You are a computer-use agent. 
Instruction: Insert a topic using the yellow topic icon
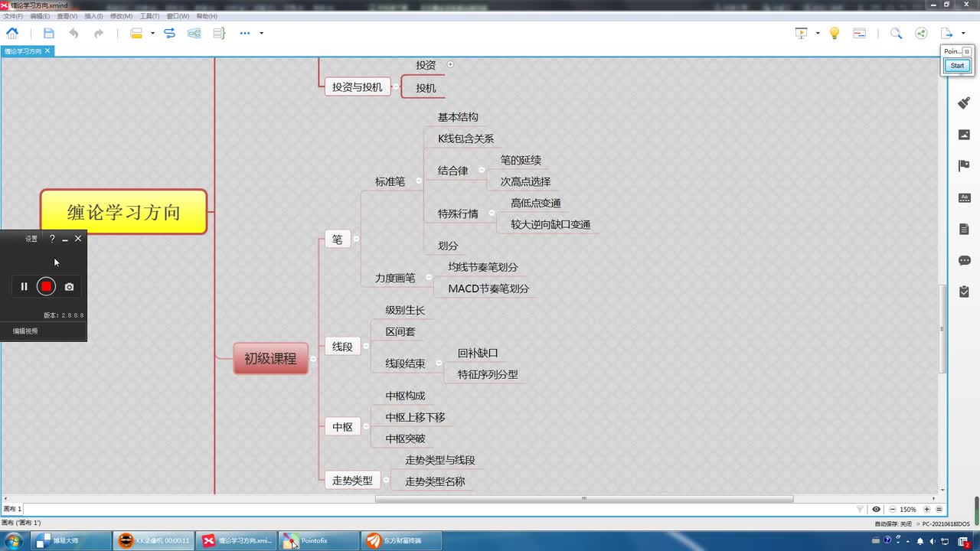coord(136,33)
